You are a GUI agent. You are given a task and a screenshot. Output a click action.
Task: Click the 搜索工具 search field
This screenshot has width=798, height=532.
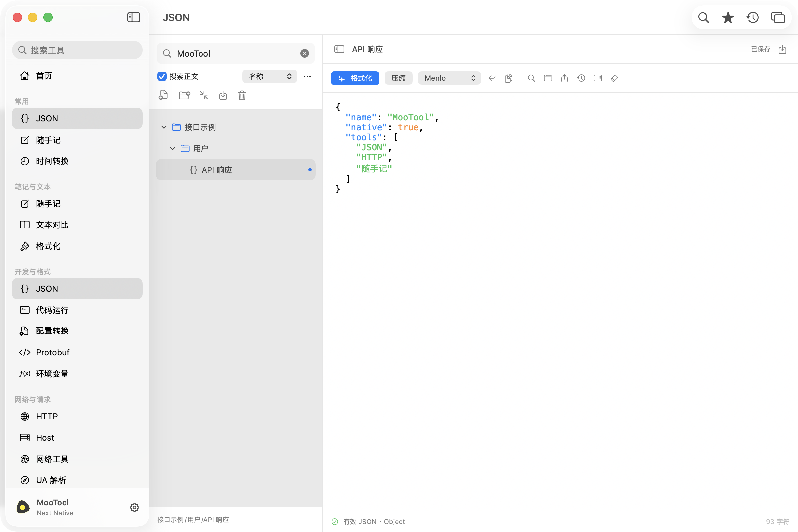(77, 50)
